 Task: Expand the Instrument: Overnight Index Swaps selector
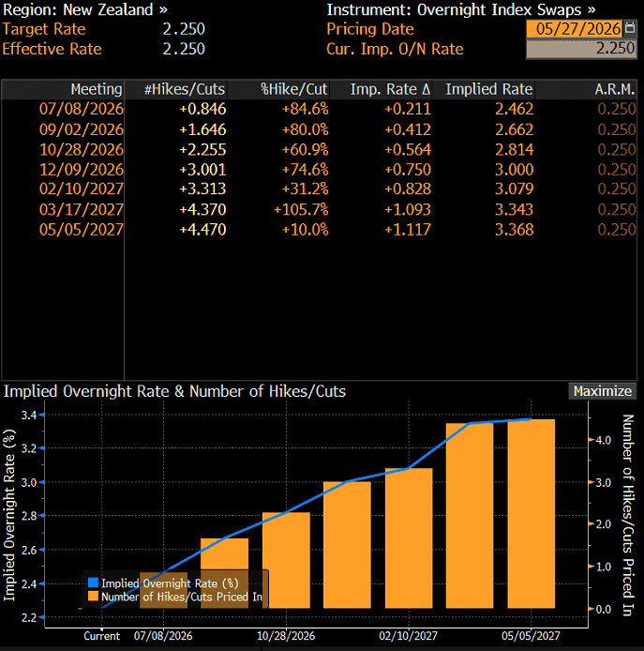461,9
